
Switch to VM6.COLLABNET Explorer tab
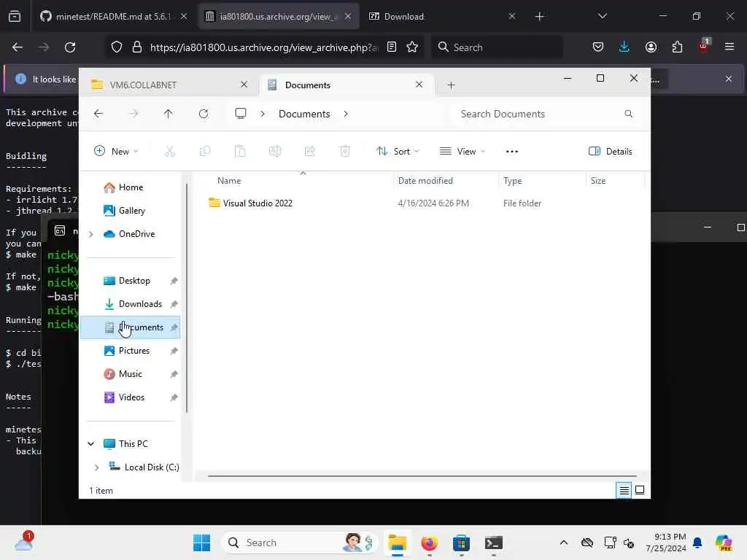(x=169, y=85)
